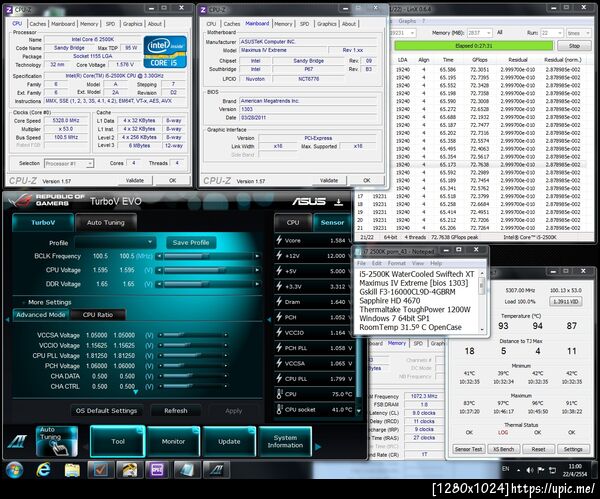Click the AI Suite taskbar icon

point(216,470)
